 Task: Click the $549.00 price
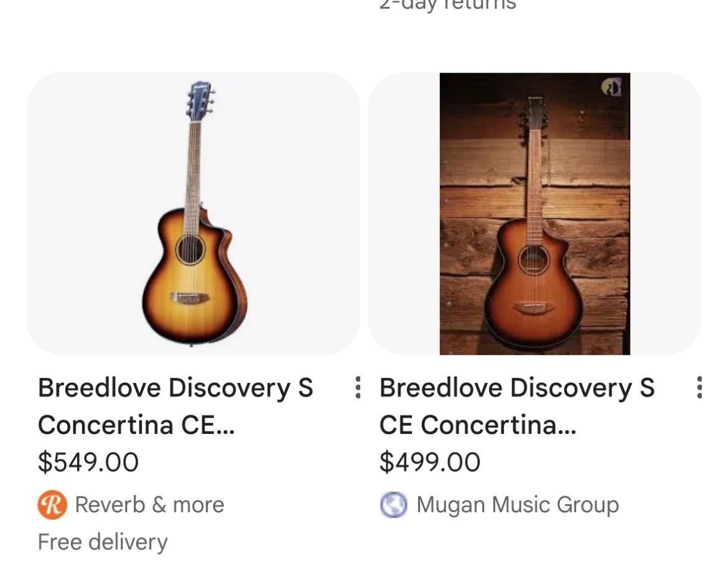(x=88, y=463)
